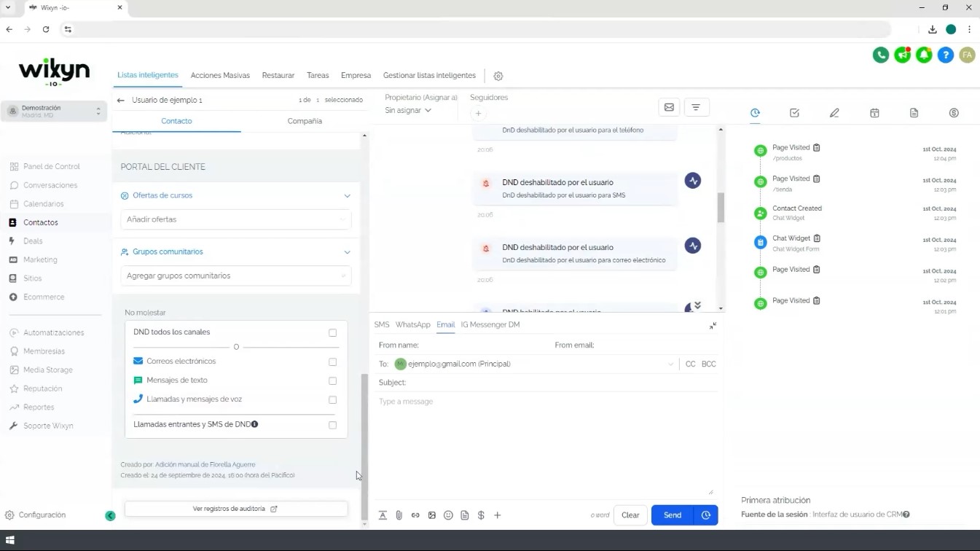This screenshot has height=551, width=980.
Task: Click the conversation panel scrollbar thumb
Action: click(721, 207)
